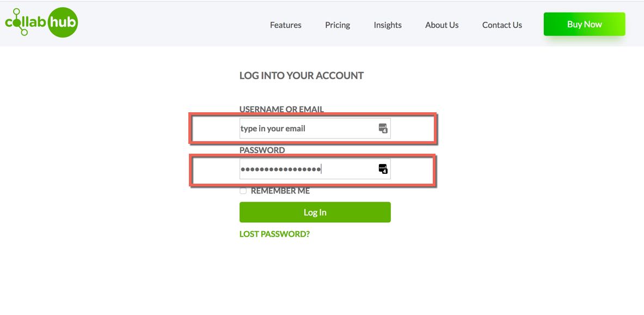Focus the password input field
Viewport: 644px width, 315px height.
click(315, 168)
